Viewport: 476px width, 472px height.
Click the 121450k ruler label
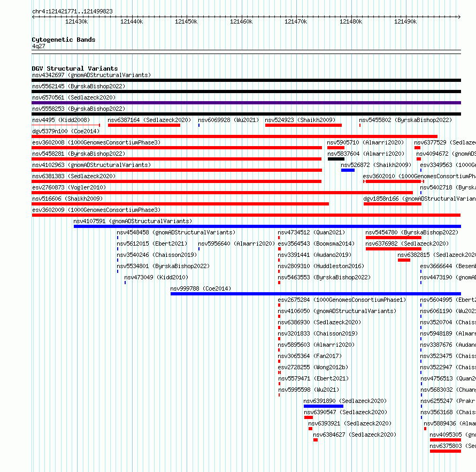click(186, 21)
